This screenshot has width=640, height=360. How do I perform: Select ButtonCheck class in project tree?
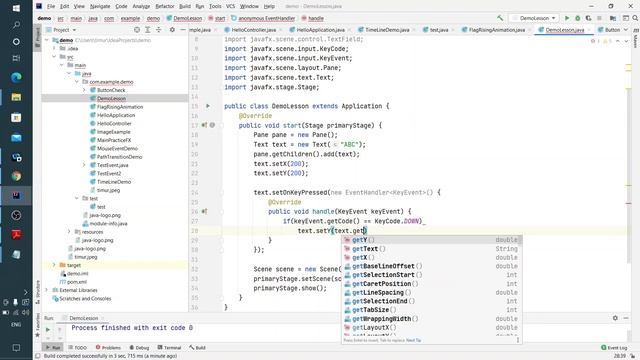[111, 90]
